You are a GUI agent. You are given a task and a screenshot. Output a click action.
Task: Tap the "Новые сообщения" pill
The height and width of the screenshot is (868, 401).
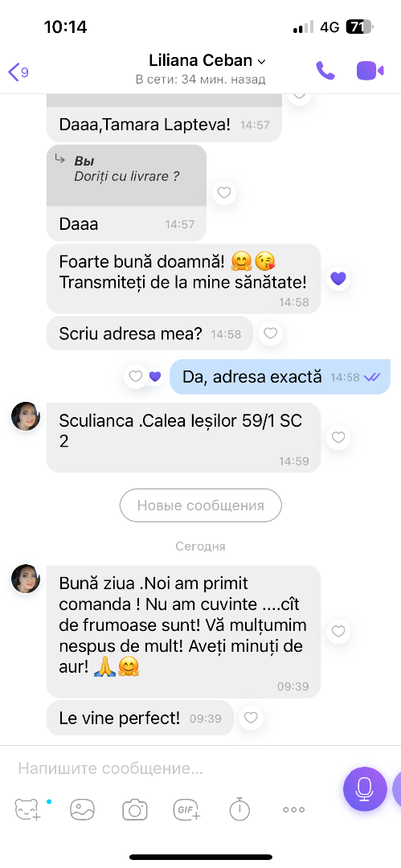click(x=201, y=506)
